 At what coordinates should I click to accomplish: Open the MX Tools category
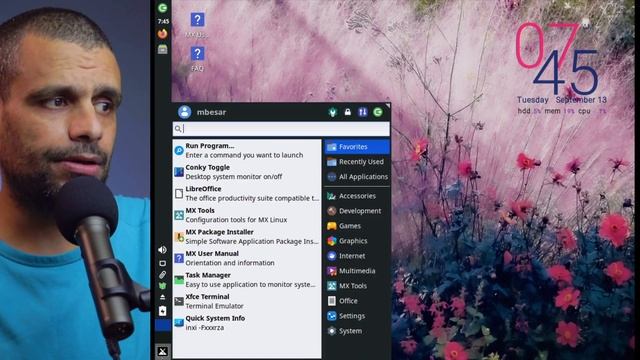click(357, 286)
